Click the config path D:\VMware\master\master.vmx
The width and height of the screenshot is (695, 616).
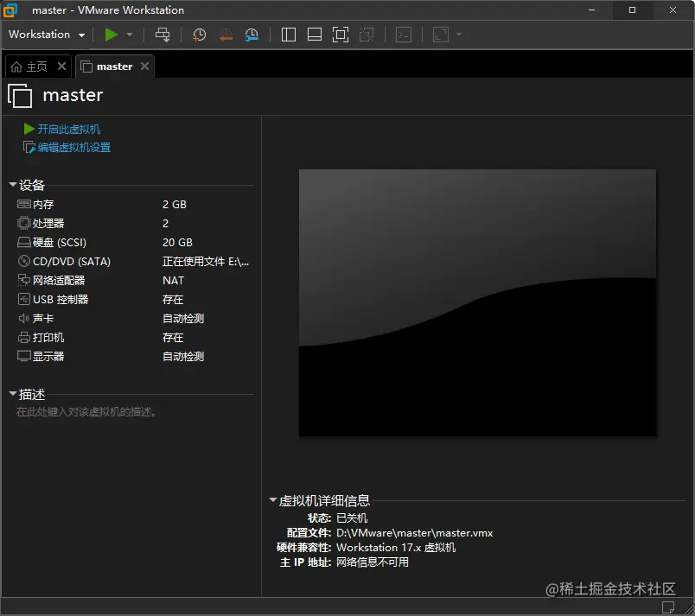pyautogui.click(x=414, y=533)
